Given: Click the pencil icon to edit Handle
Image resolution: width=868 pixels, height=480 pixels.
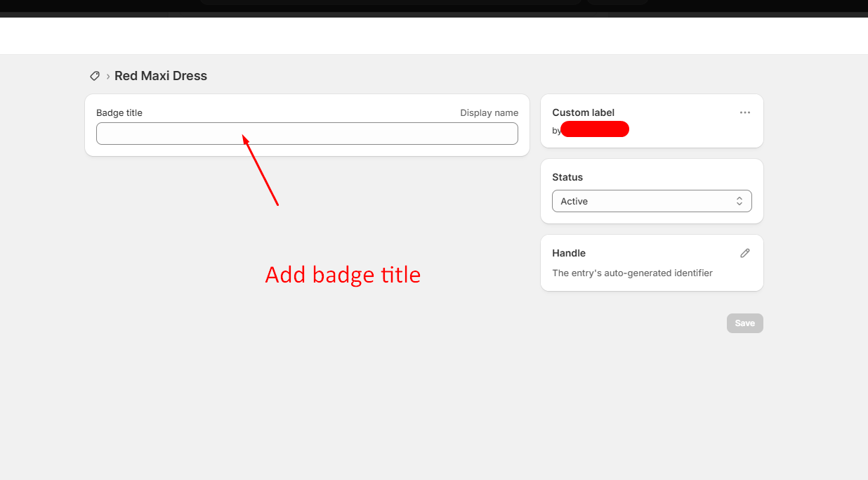Looking at the screenshot, I should [x=744, y=253].
